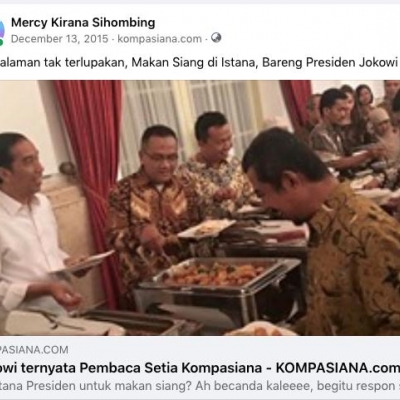Viewport: 400px width, 400px height.
Task: Open the kompasiana.com source link in header
Action: tap(160, 39)
